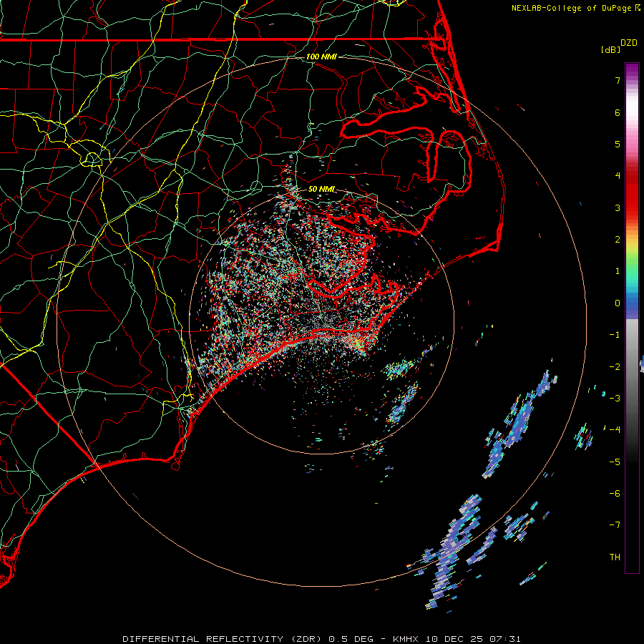Click the -5 value on the scale
Viewport: 644px width, 644px height.
tap(615, 462)
